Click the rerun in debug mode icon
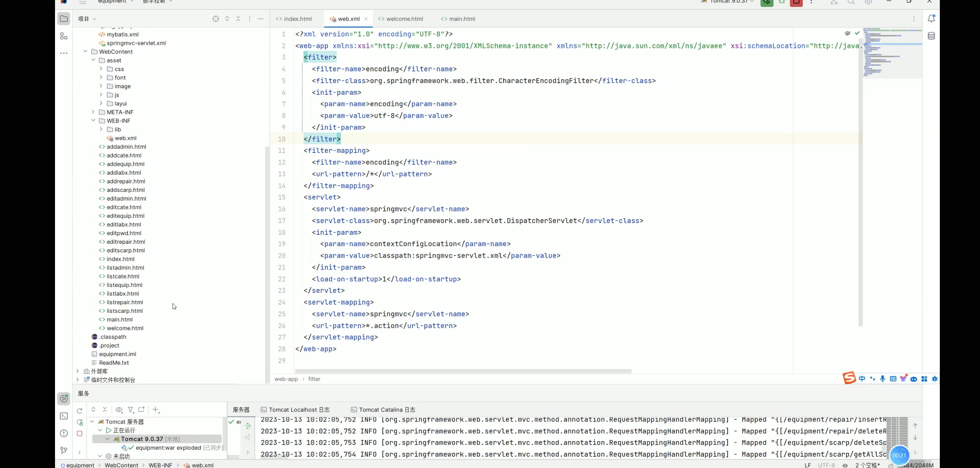Viewport: 980px width, 468px height. click(x=80, y=422)
